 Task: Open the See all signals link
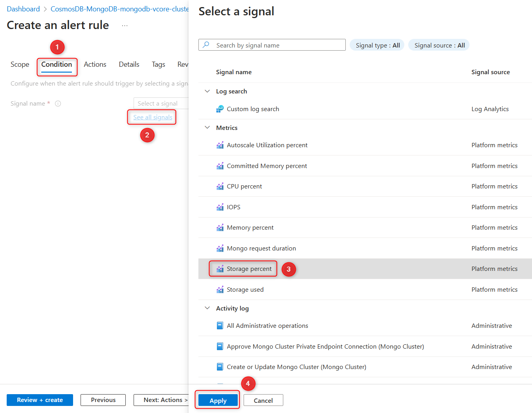click(152, 117)
